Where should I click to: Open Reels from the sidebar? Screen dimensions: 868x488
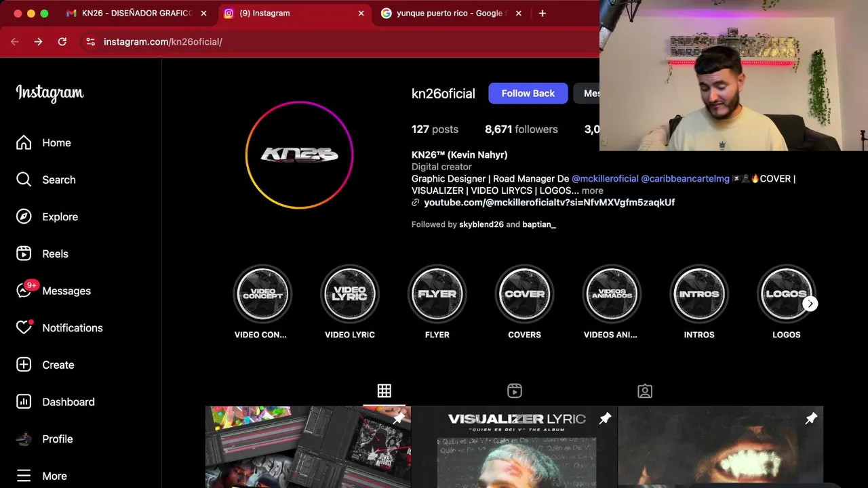(x=42, y=253)
